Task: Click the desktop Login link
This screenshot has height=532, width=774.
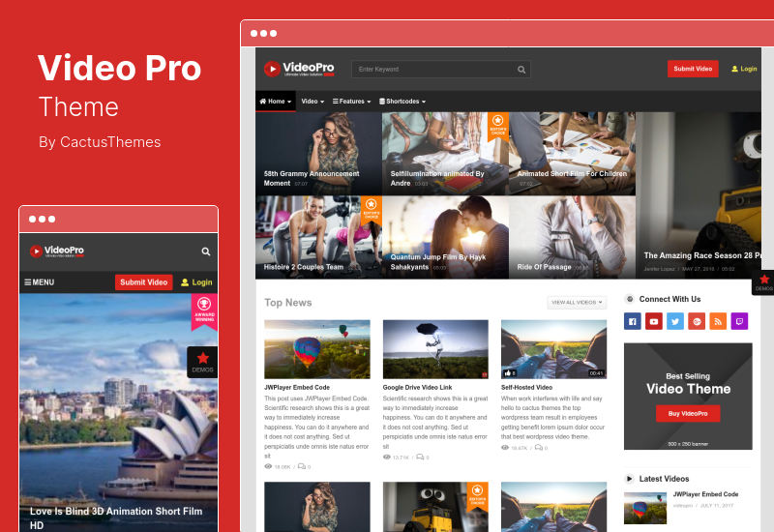Action: pyautogui.click(x=744, y=69)
